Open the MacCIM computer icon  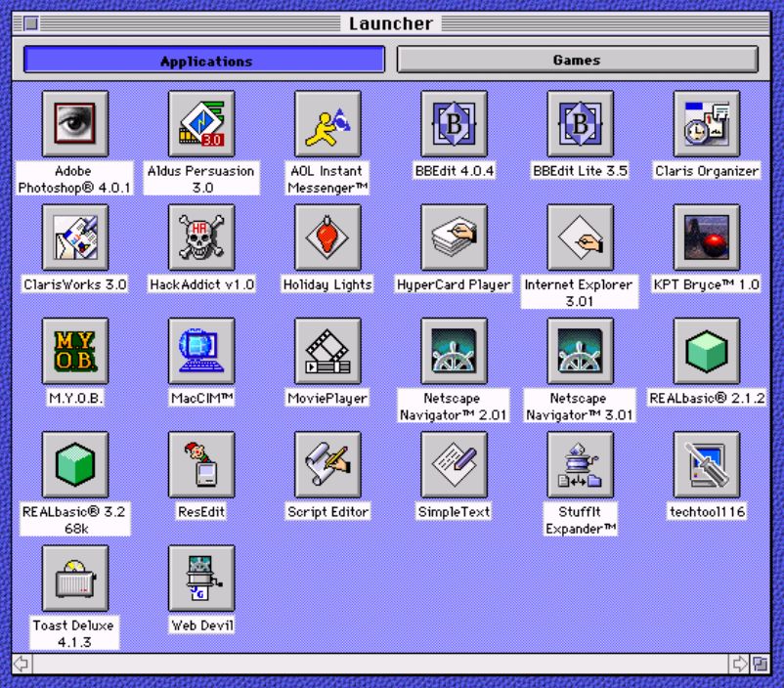coord(201,351)
